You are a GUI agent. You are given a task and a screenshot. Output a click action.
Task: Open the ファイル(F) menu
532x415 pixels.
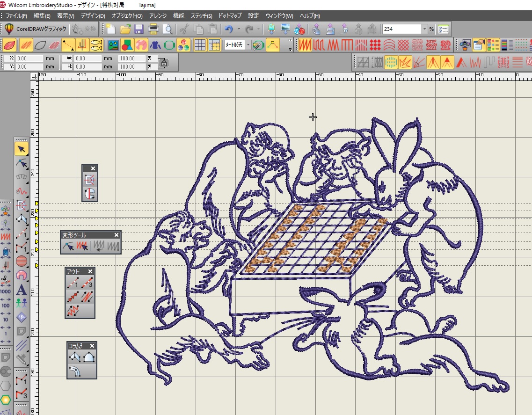coord(16,16)
